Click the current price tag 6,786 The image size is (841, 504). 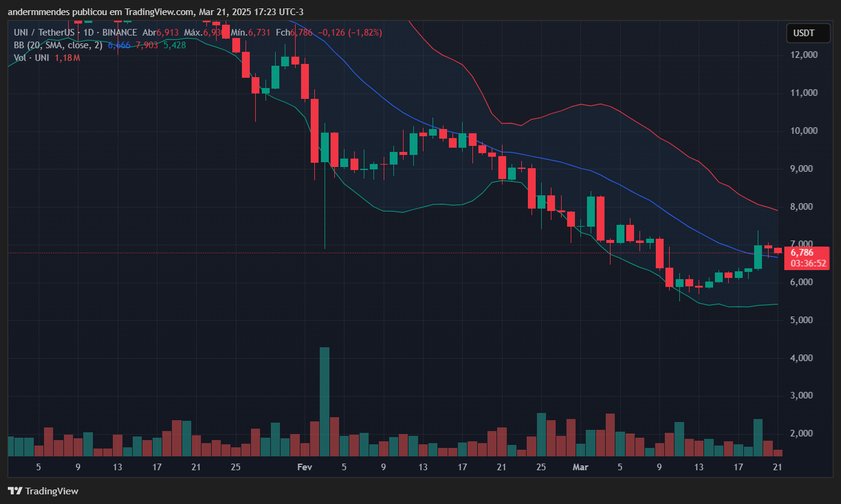click(x=802, y=253)
